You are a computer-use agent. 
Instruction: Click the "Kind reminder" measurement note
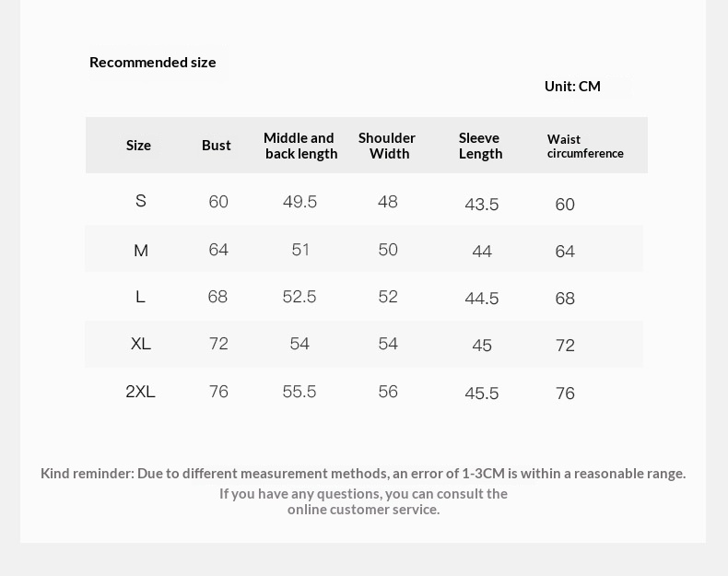tap(363, 473)
